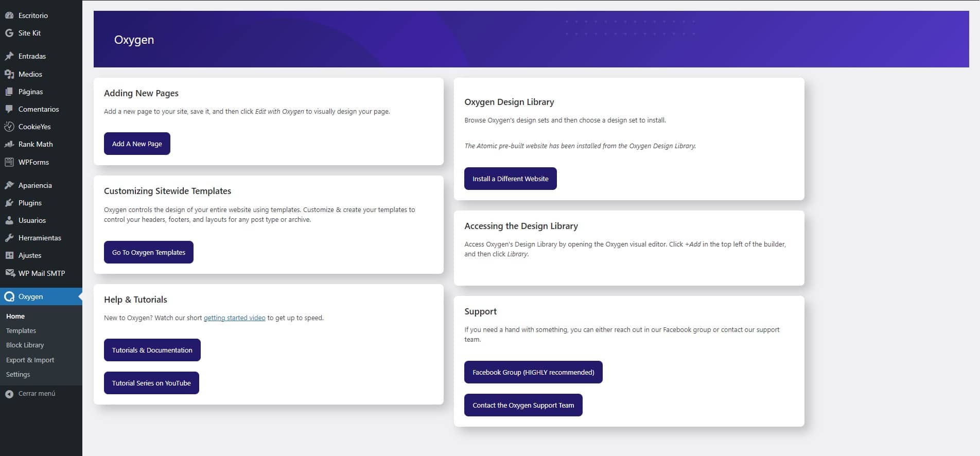Viewport: 980px width, 456px height.
Task: Click Install a Different Website button
Action: coord(511,179)
